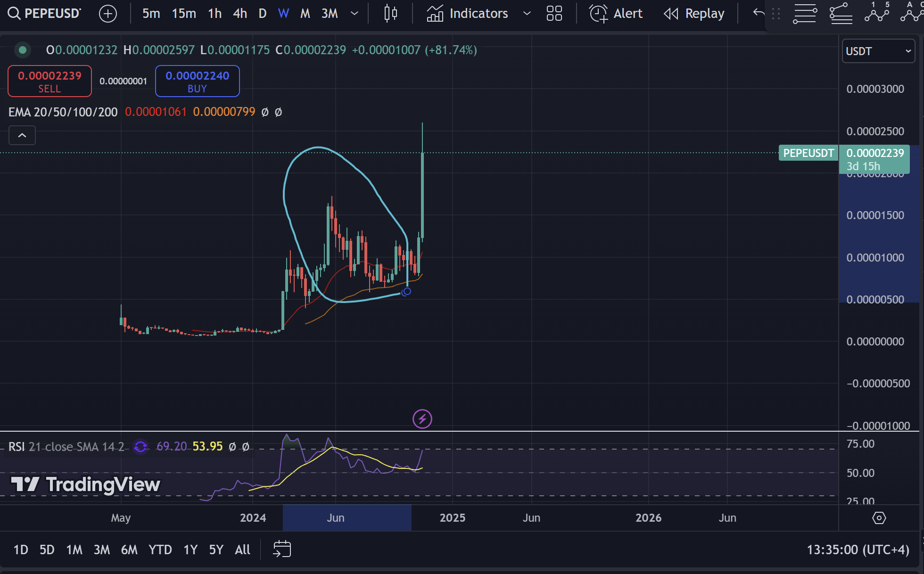The image size is (924, 574).
Task: Expand the timeframe interval dropdown arrow
Action: (x=355, y=14)
